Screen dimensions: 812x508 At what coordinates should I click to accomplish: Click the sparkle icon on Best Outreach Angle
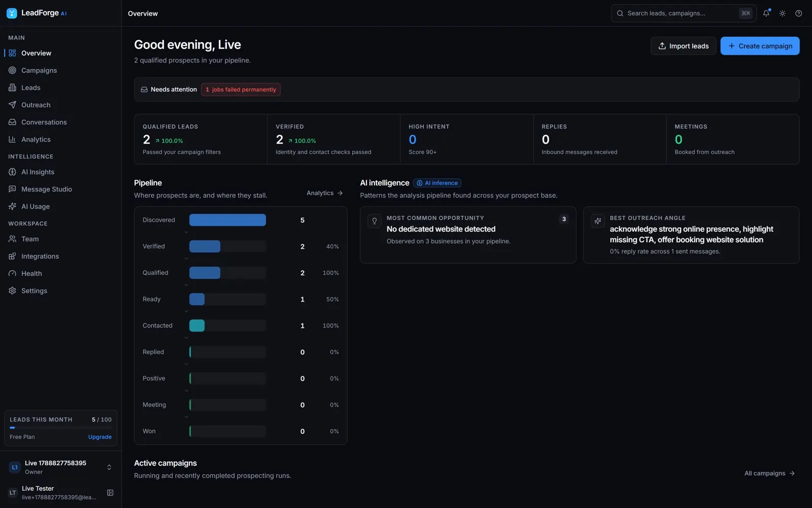(598, 220)
